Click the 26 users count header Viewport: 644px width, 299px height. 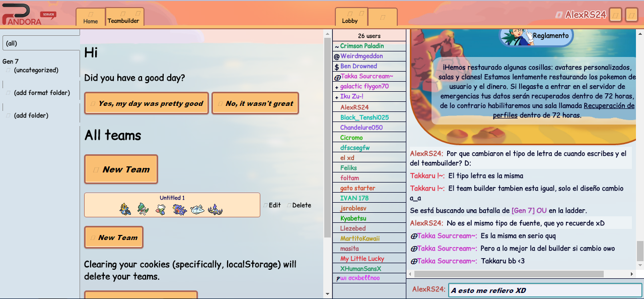(x=369, y=36)
